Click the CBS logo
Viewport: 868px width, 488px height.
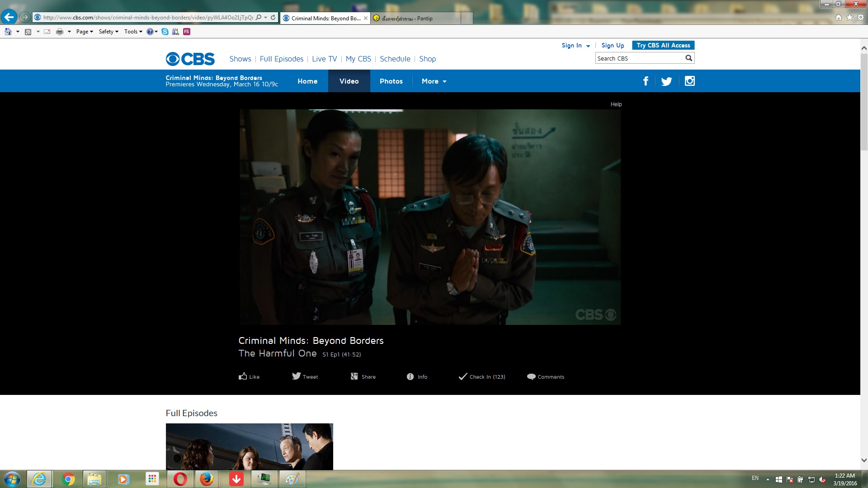point(190,59)
